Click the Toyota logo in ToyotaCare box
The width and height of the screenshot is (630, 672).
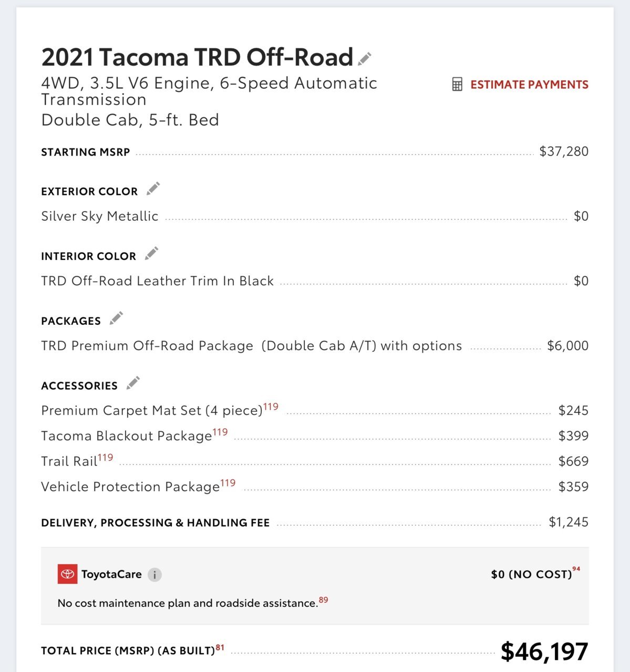tap(67, 574)
